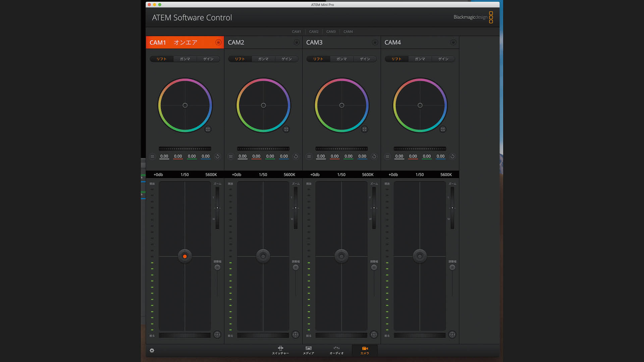Switch to the オーディオ page
Viewport: 644px width, 362px height.
coord(336,351)
